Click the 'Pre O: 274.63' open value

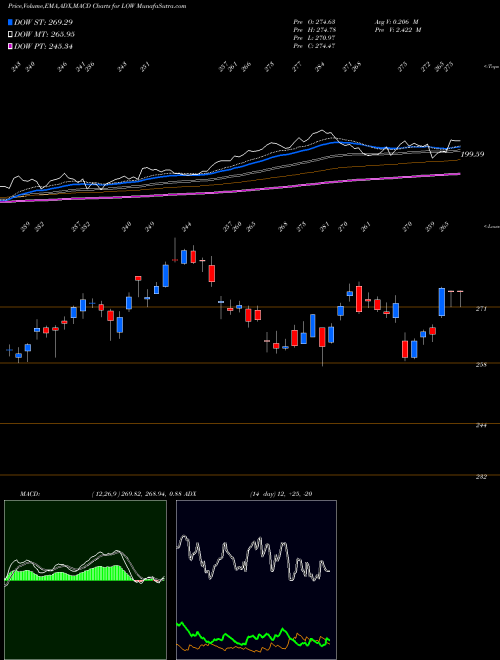click(x=314, y=21)
